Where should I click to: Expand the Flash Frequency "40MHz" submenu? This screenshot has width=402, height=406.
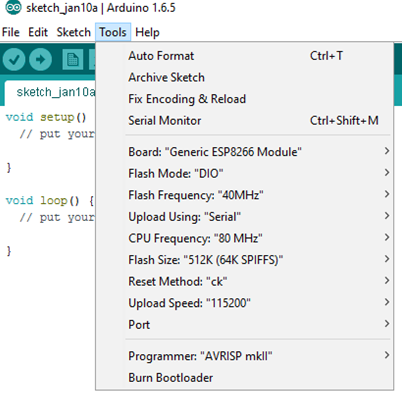point(244,195)
